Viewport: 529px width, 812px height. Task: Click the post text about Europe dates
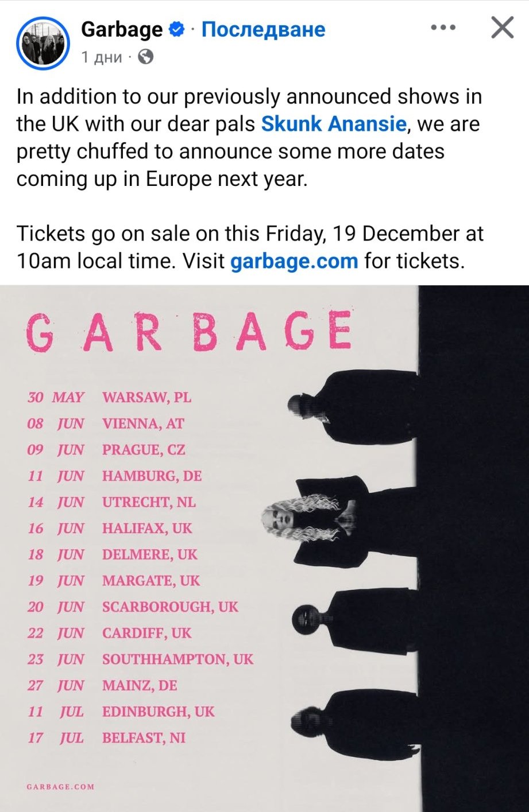click(247, 138)
